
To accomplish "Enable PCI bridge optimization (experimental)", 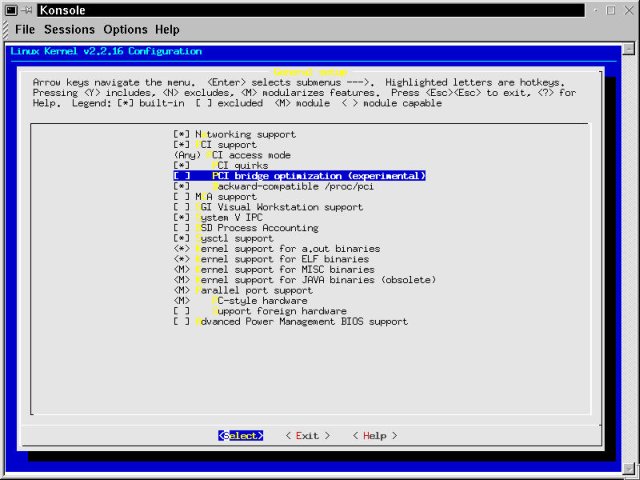I will [x=181, y=176].
